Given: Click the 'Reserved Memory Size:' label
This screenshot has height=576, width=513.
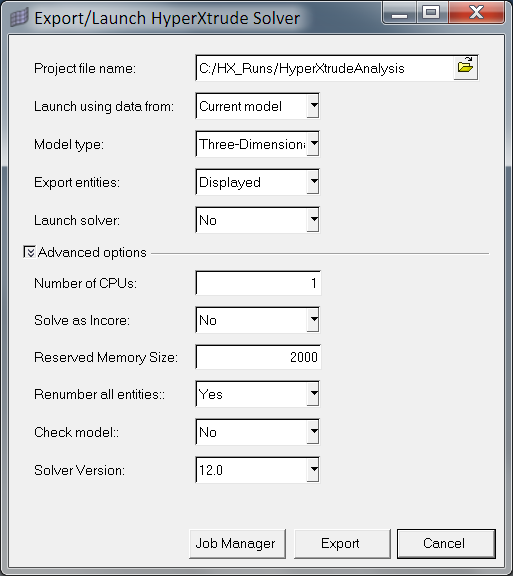Looking at the screenshot, I should coord(106,357).
